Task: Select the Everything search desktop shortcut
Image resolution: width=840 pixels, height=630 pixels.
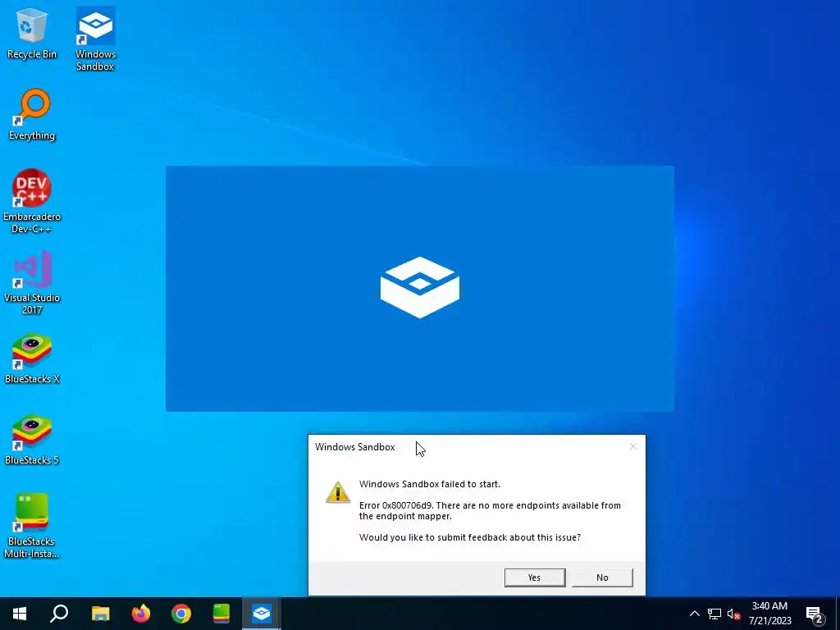Action: (x=32, y=115)
